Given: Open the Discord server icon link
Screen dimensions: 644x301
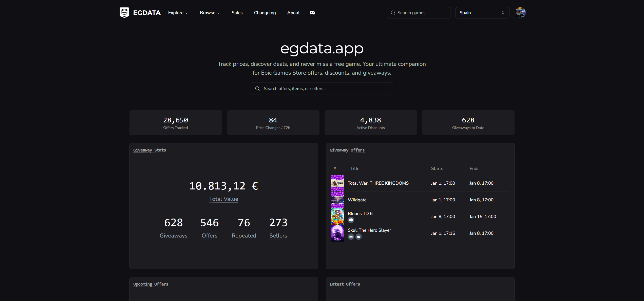Looking at the screenshot, I should pyautogui.click(x=312, y=13).
